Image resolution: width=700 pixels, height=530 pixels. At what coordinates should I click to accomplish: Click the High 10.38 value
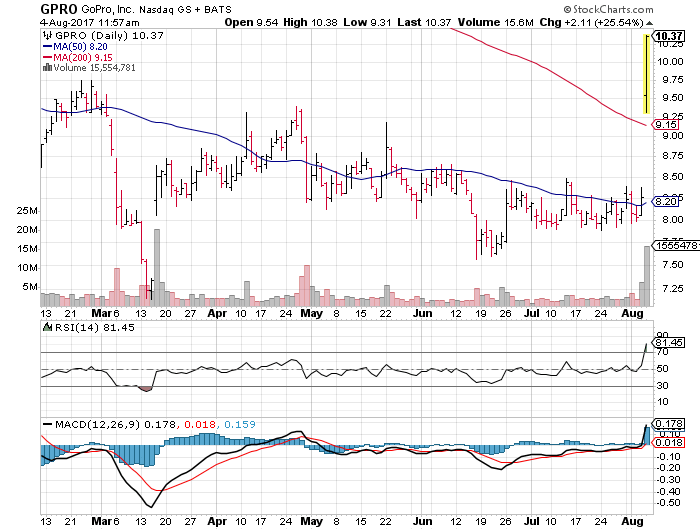tap(310, 22)
